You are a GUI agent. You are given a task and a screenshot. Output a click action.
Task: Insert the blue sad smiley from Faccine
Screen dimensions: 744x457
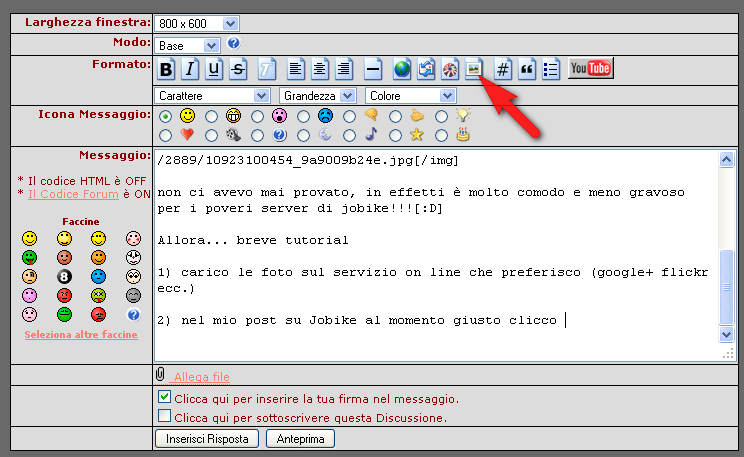tap(98, 276)
